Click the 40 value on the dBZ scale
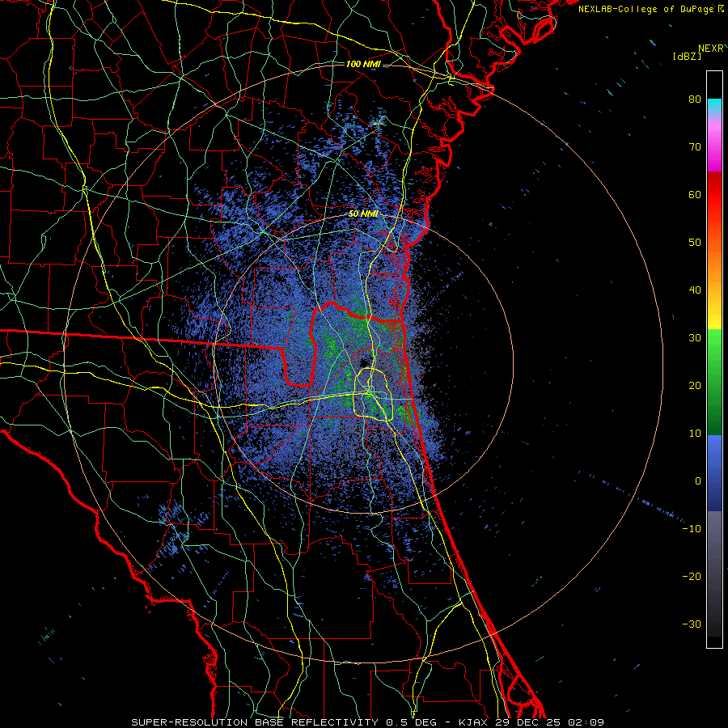Screen dimensions: 728x728 (x=695, y=290)
